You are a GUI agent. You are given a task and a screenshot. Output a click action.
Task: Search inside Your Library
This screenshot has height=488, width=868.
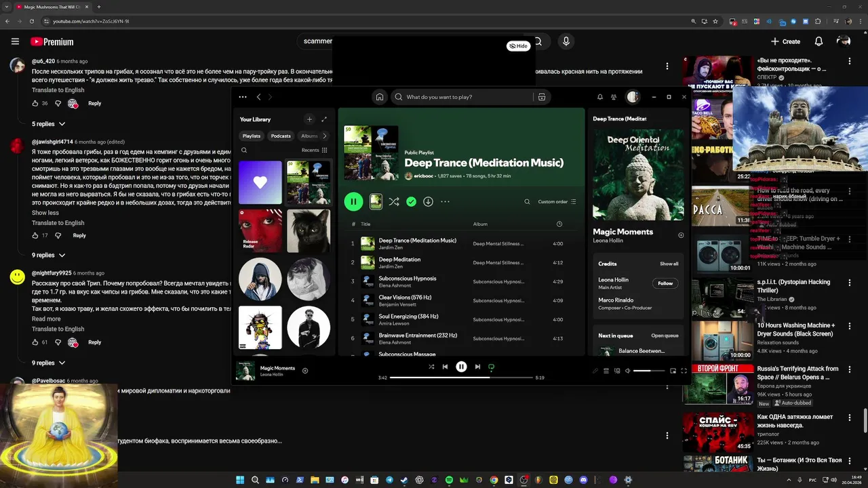[x=244, y=150]
